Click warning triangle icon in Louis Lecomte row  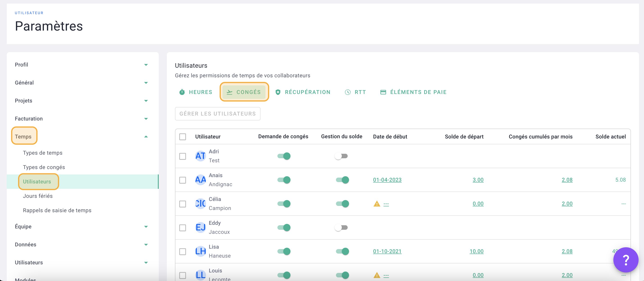point(377,275)
